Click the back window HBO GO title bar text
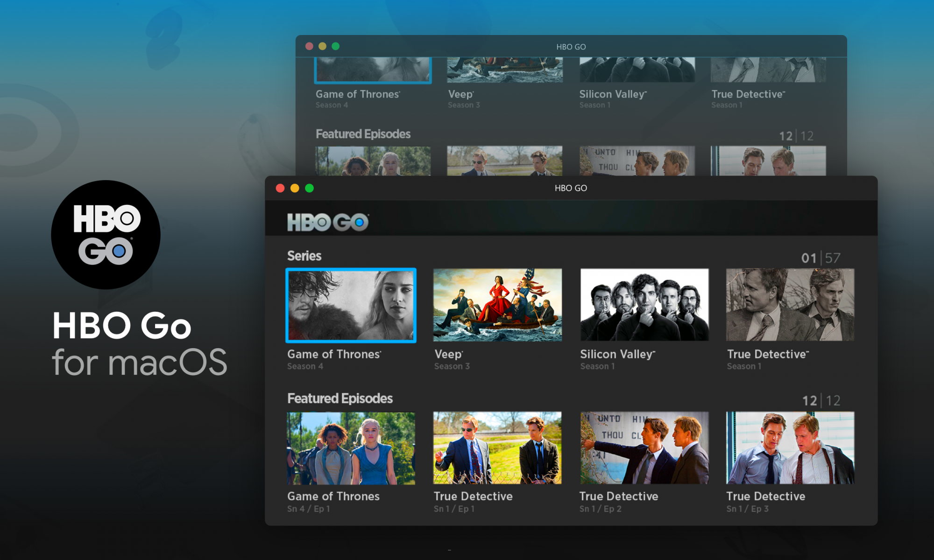Image resolution: width=934 pixels, height=560 pixels. click(571, 47)
